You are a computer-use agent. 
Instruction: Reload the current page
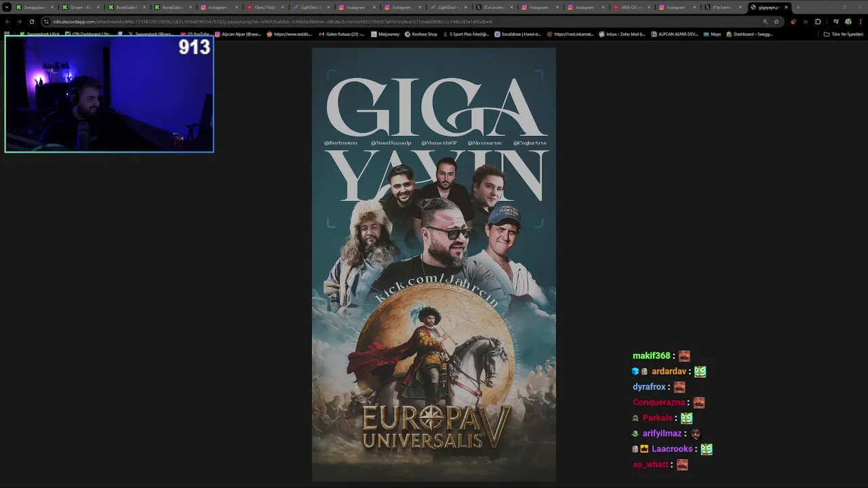click(31, 21)
